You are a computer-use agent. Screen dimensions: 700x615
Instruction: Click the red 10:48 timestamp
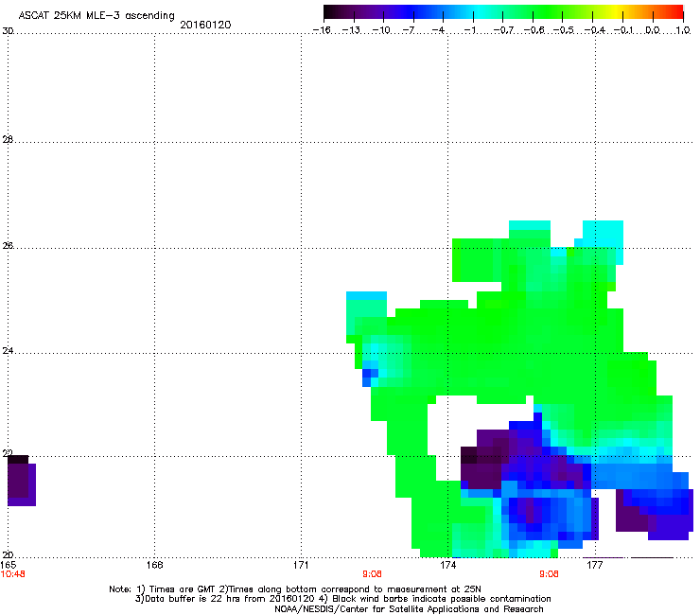click(x=13, y=574)
